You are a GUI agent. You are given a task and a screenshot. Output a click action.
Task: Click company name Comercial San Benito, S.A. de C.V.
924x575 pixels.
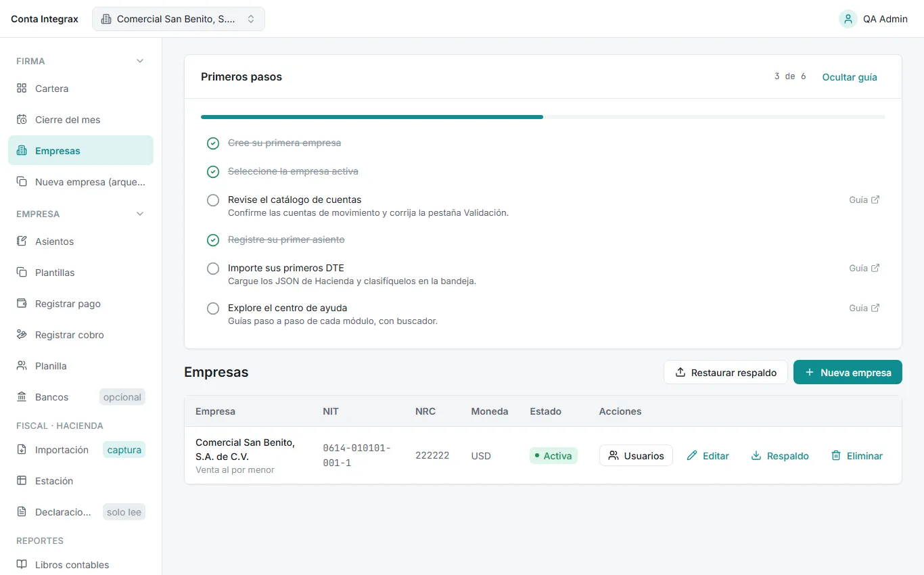pos(245,450)
